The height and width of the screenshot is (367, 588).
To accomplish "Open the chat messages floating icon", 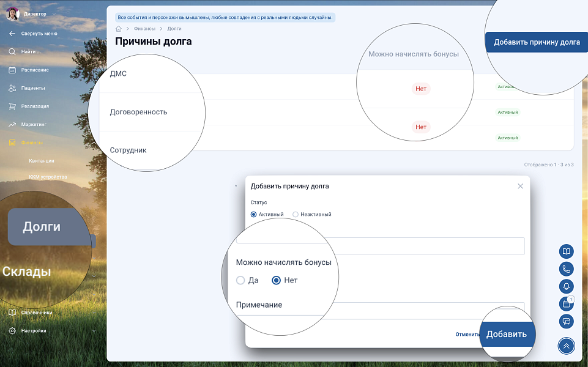I will pyautogui.click(x=566, y=321).
